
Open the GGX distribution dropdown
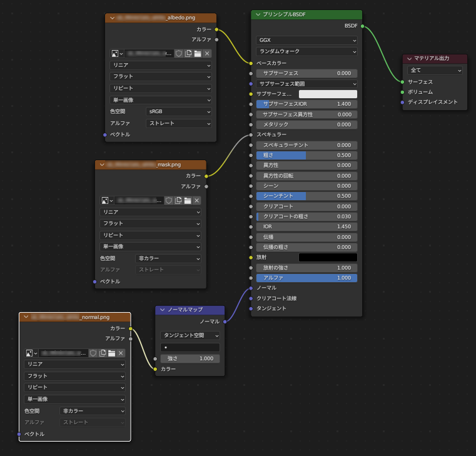coord(306,40)
